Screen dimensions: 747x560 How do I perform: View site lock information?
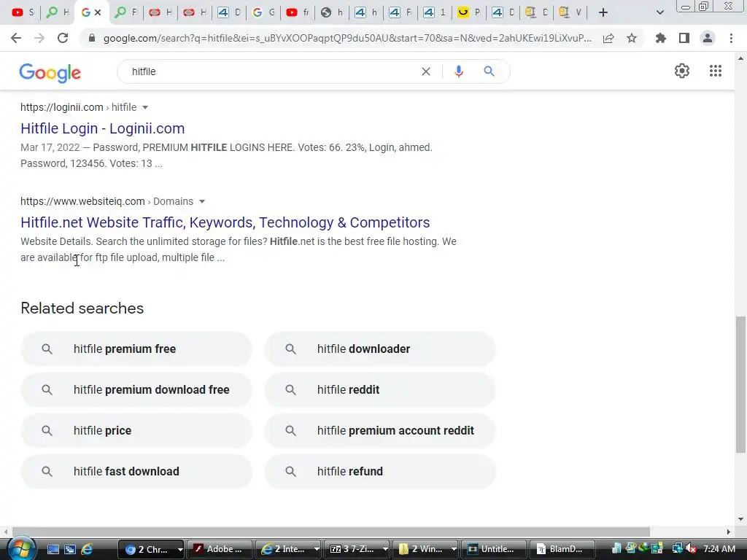coord(92,38)
